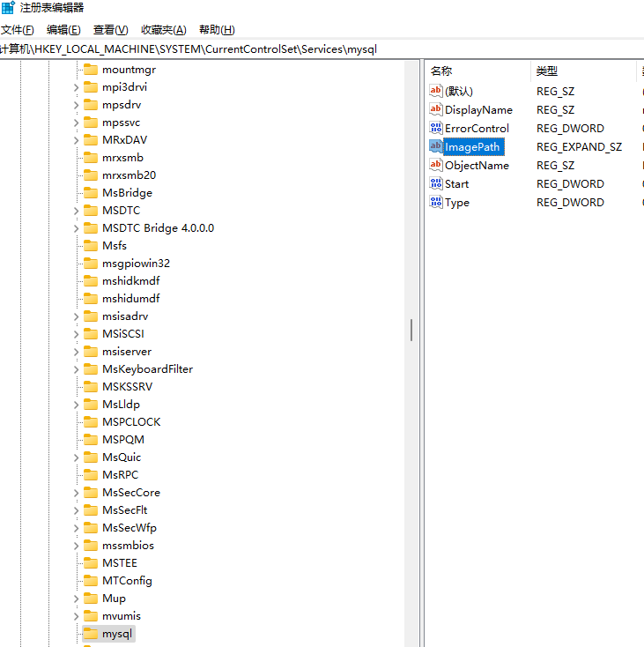
Task: Select the MSTEE folder icon
Action: coord(90,563)
